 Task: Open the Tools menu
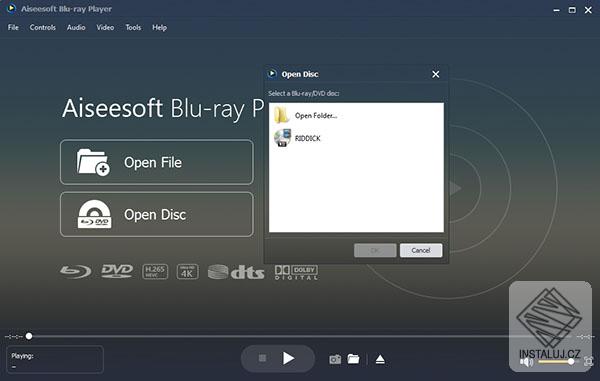point(133,28)
